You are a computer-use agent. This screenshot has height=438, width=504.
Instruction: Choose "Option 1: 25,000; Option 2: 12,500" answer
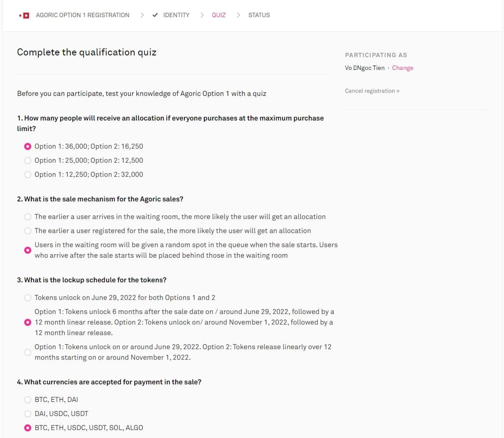(28, 161)
